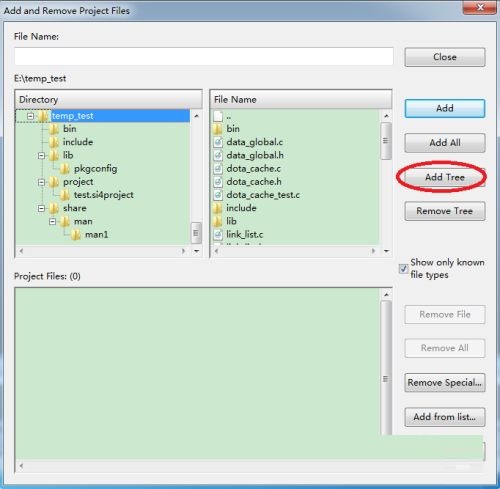Screen dimensions: 500x489
Task: Select data_global.c in the file list
Action: pyautogui.click(x=255, y=142)
